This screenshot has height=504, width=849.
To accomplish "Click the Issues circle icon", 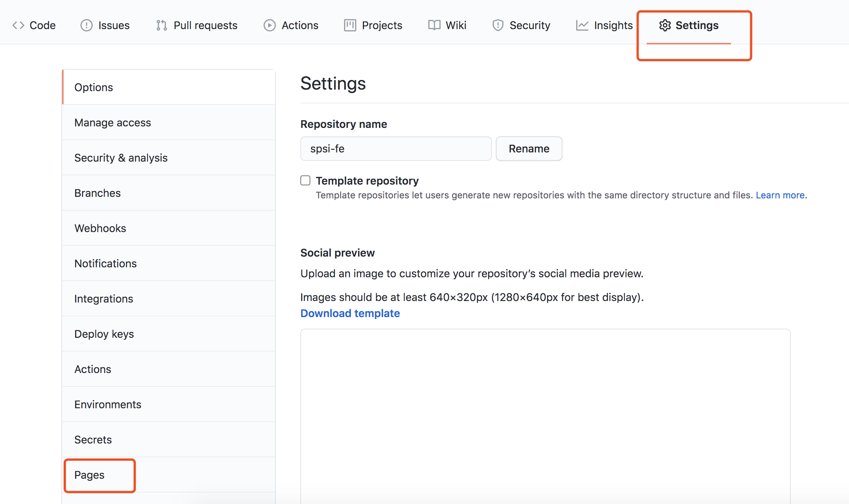I will (87, 25).
